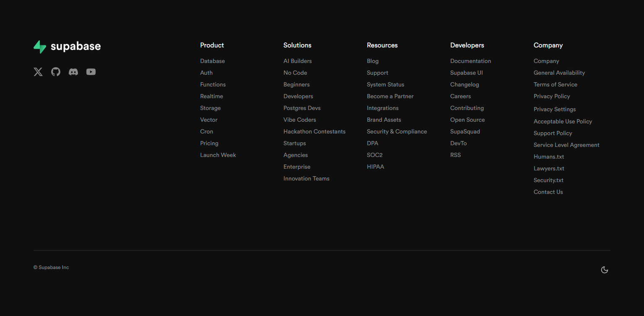Select AI Builders under Solutions
The height and width of the screenshot is (316, 644).
(x=297, y=61)
